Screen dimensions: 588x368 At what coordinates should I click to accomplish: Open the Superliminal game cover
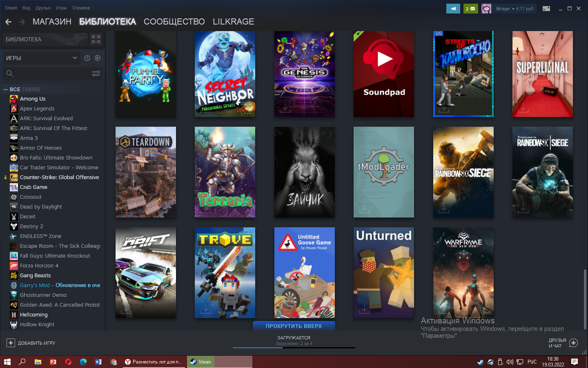[543, 74]
